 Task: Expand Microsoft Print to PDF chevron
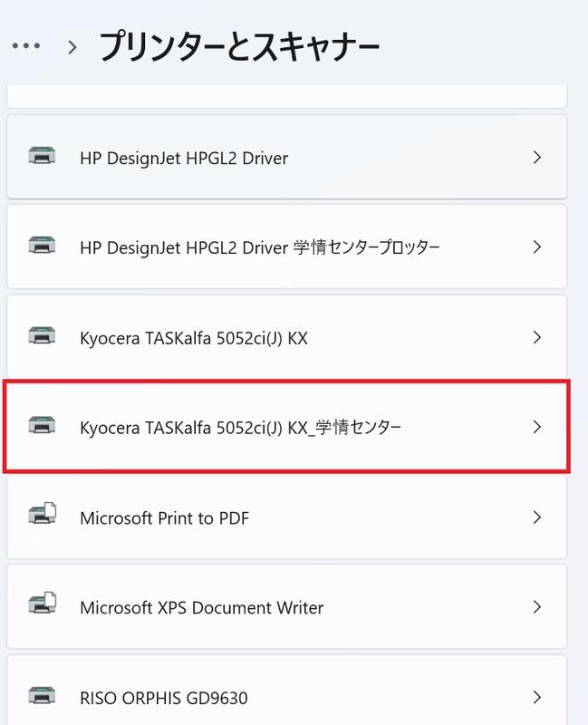click(536, 517)
